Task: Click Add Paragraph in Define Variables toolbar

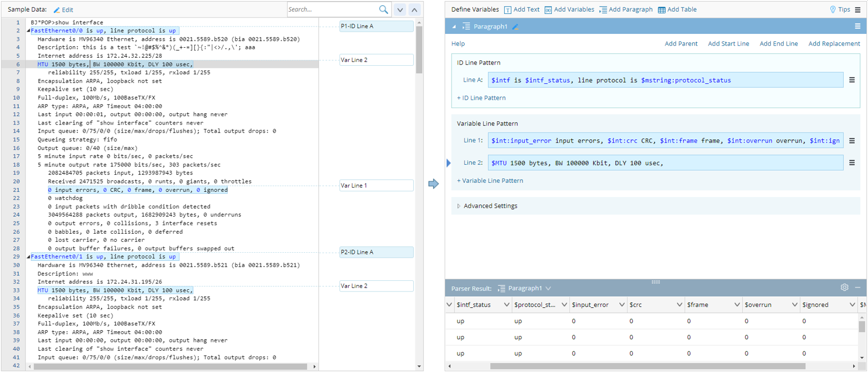Action: pos(626,10)
